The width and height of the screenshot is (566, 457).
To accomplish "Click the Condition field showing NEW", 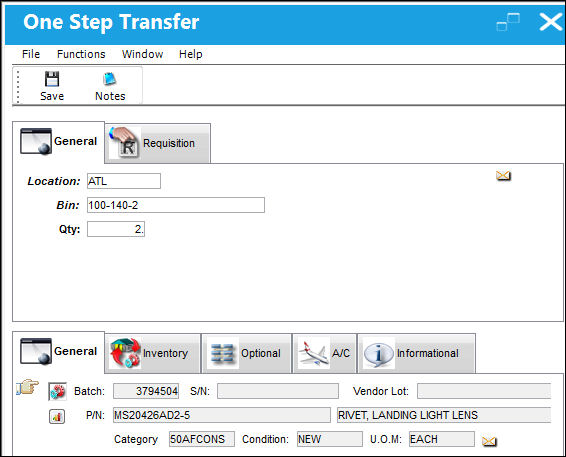I will [330, 439].
